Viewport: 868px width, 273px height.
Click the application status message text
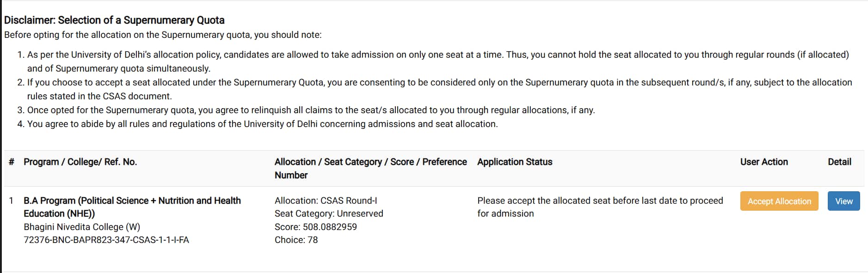(x=600, y=207)
